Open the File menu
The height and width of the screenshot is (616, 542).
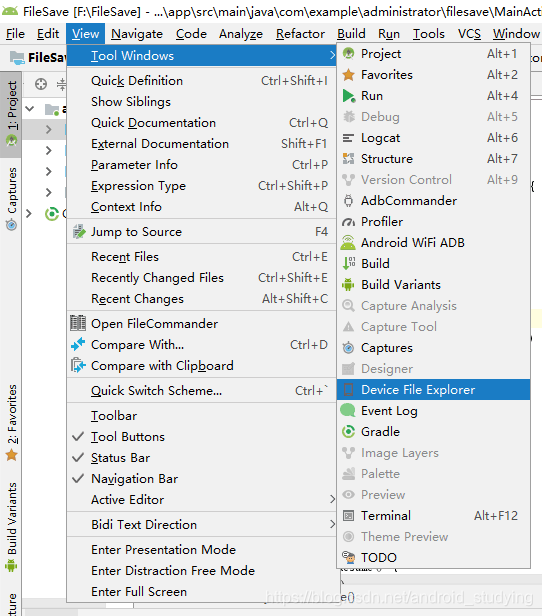15,34
